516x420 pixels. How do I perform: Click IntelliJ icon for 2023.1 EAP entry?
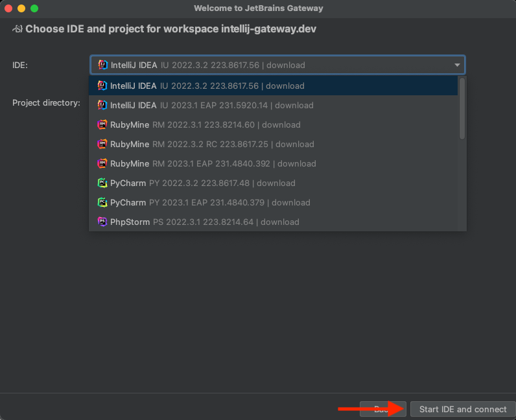coord(102,105)
